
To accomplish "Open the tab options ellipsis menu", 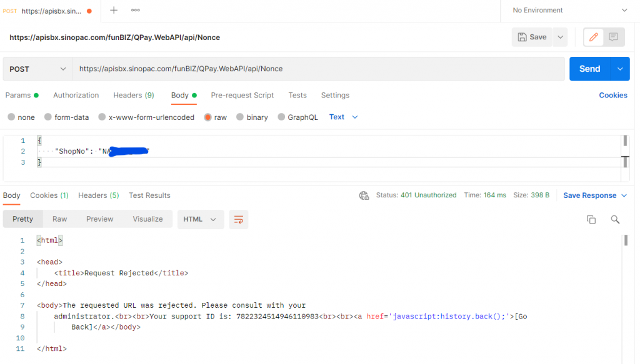I will click(136, 10).
